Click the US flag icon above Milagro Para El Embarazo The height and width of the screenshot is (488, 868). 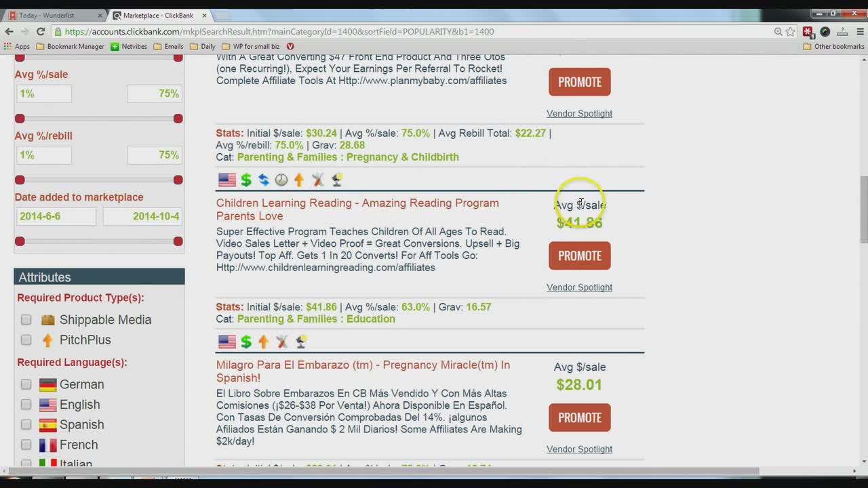[227, 342]
